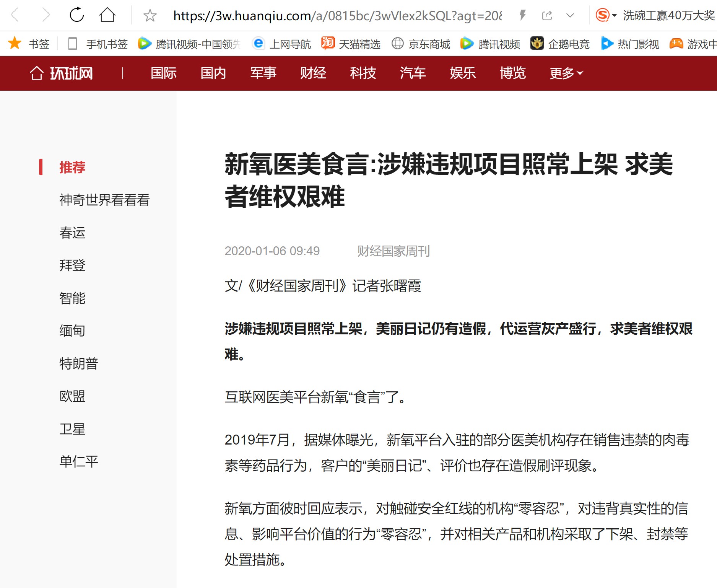
Task: Open sidebar topic 单仁平
Action: tap(79, 461)
